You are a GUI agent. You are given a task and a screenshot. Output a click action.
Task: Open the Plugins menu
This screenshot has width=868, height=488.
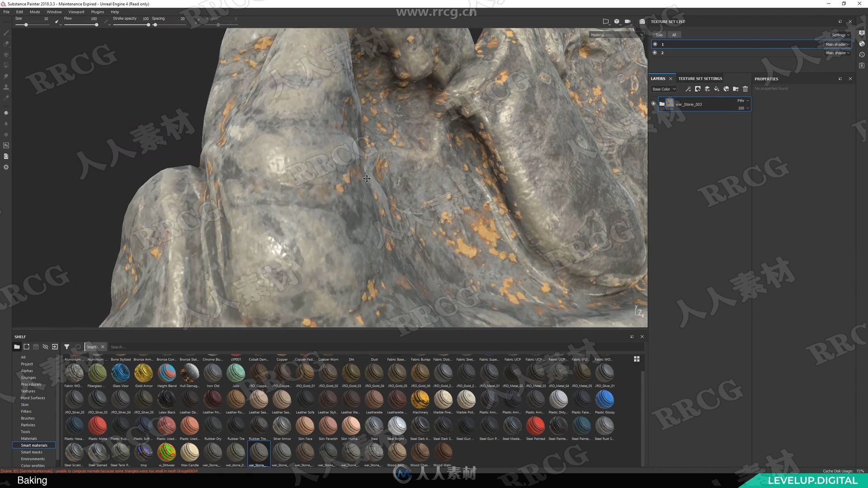(x=97, y=12)
